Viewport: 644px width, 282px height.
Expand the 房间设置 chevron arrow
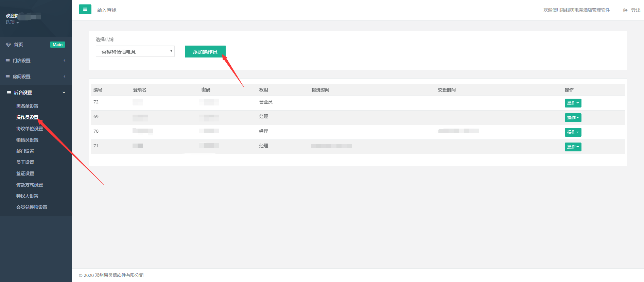pos(65,77)
